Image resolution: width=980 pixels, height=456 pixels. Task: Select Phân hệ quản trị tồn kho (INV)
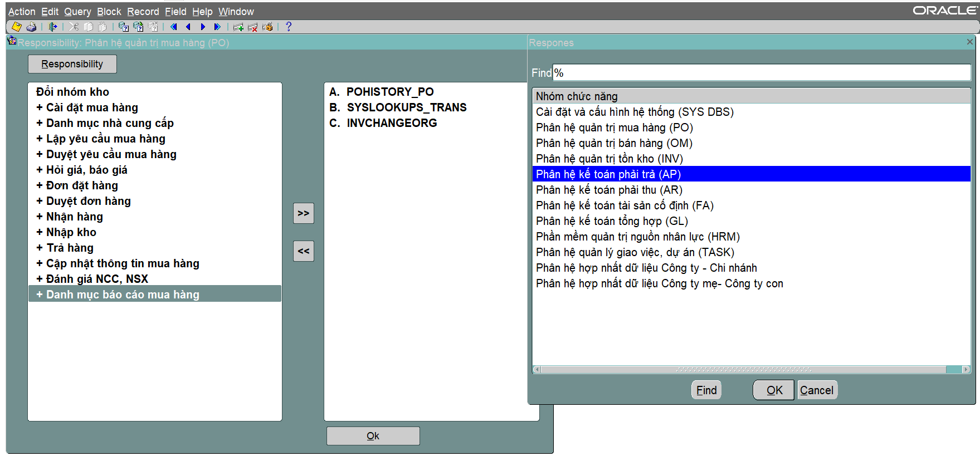(751, 159)
